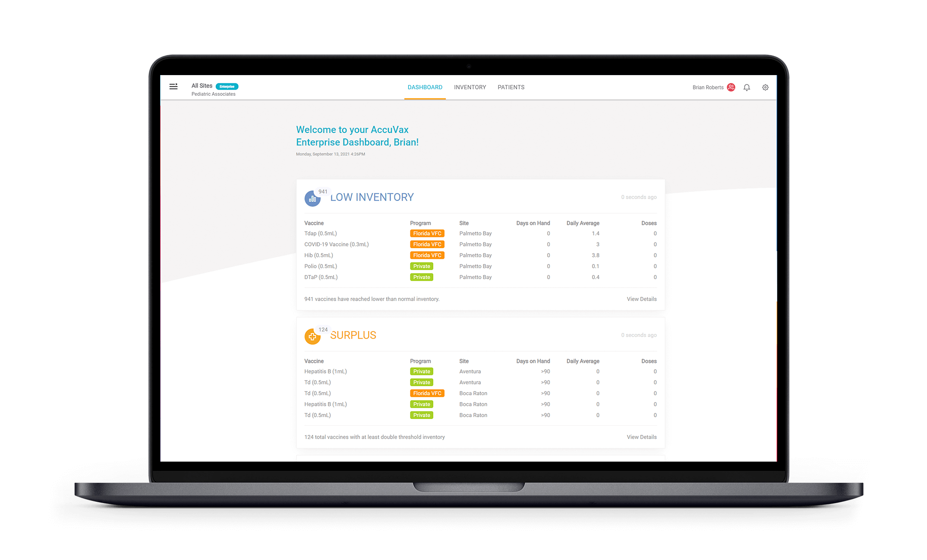This screenshot has width=927, height=560.
Task: Toggle Private badge on Polio vaccine
Action: (421, 266)
